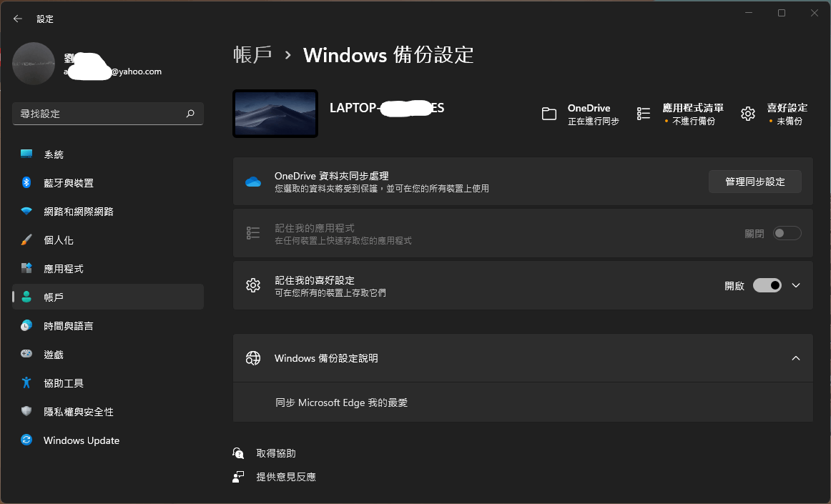Click the 喜好設定 gear status icon
831x504 pixels.
(748, 114)
